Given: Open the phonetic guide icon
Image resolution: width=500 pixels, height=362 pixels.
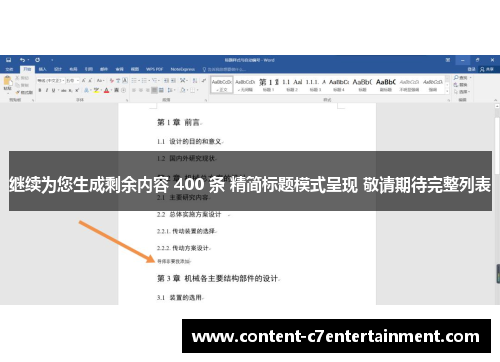Looking at the screenshot, I should 118,80.
